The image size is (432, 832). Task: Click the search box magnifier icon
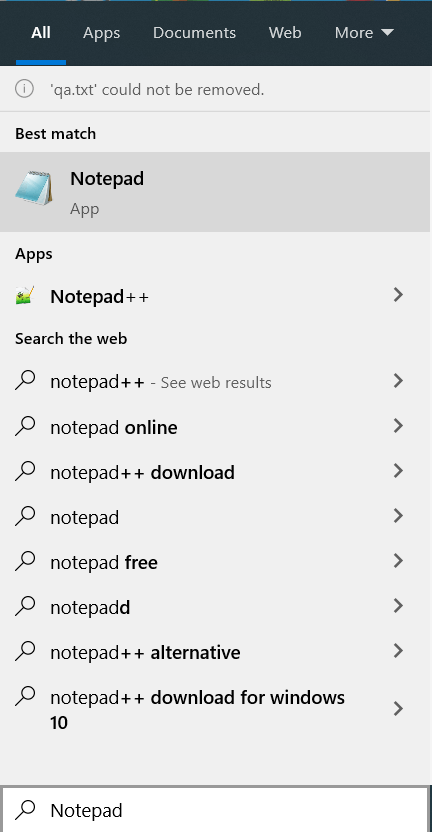[25, 810]
